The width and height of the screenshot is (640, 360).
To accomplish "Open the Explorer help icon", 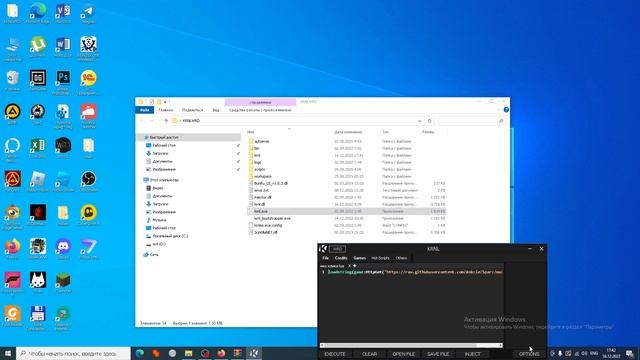I will 506,110.
